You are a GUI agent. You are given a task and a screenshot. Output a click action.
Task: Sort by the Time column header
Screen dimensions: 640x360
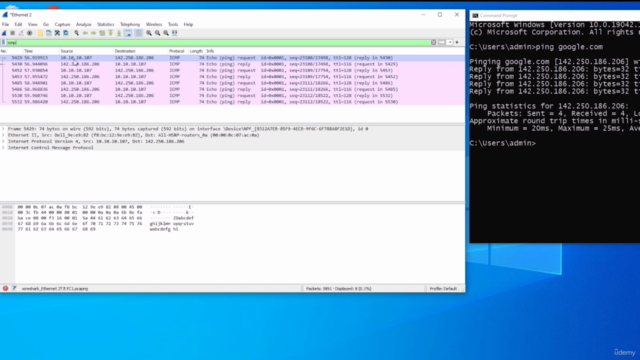pos(41,51)
